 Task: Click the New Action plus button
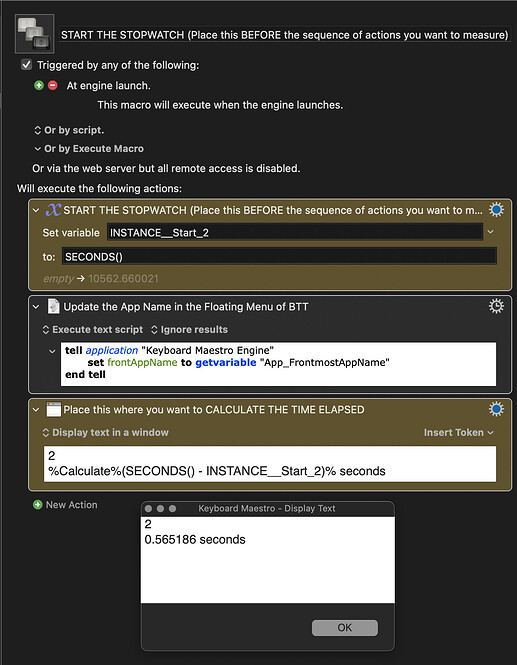pyautogui.click(x=37, y=505)
